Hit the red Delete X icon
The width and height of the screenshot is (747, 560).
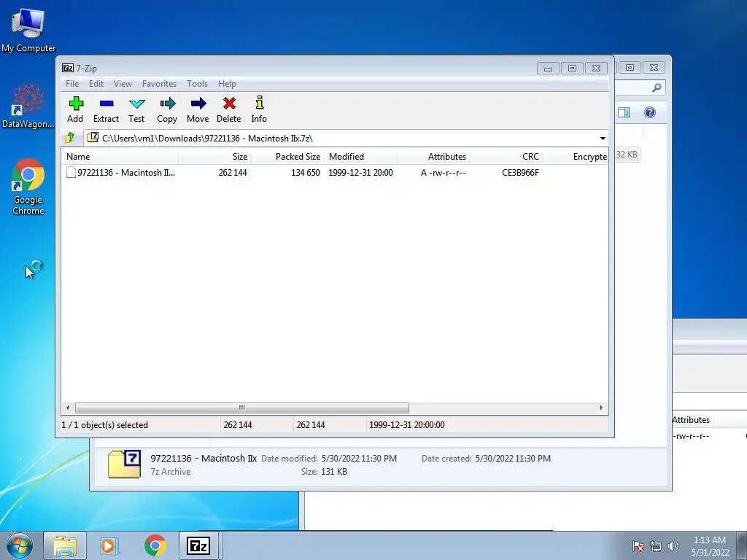pyautogui.click(x=229, y=104)
